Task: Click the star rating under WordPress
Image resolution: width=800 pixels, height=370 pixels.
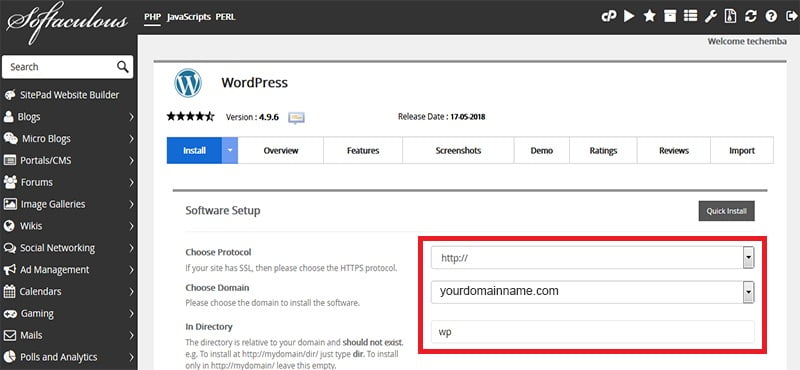Action: [x=191, y=117]
